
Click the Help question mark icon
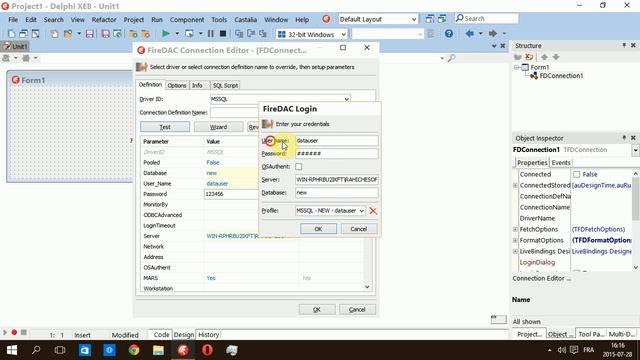click(449, 34)
